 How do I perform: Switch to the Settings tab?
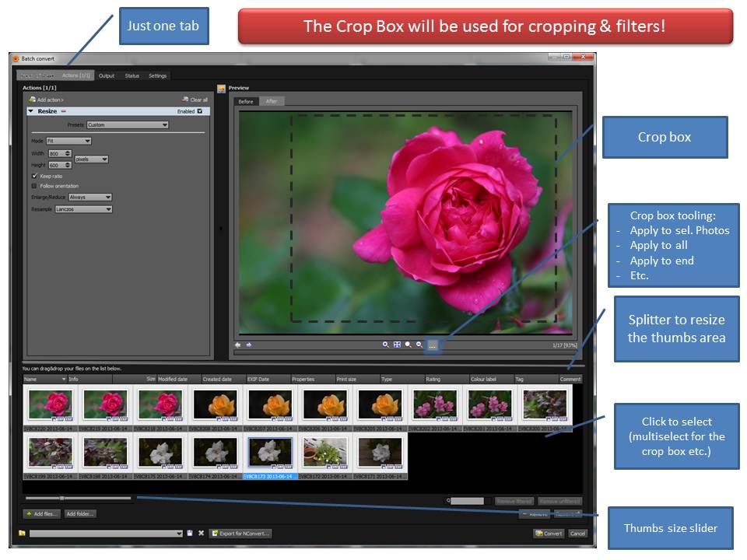158,75
